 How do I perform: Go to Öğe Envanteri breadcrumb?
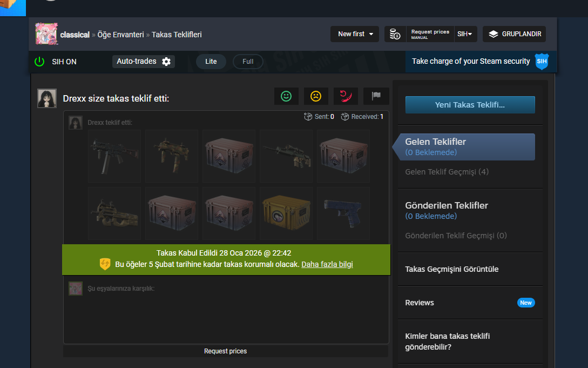coord(120,35)
